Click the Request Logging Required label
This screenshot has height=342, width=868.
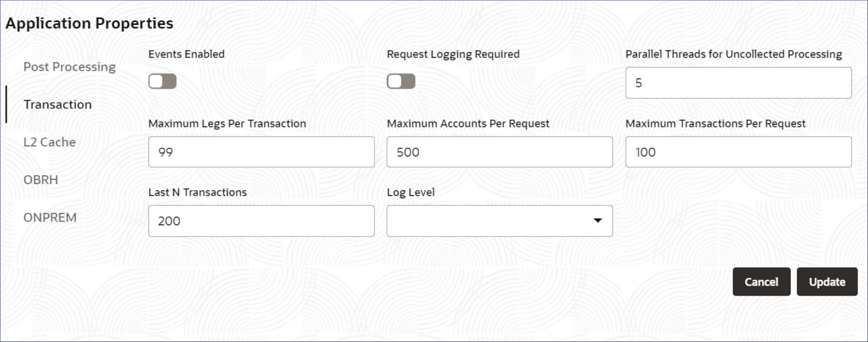(453, 54)
